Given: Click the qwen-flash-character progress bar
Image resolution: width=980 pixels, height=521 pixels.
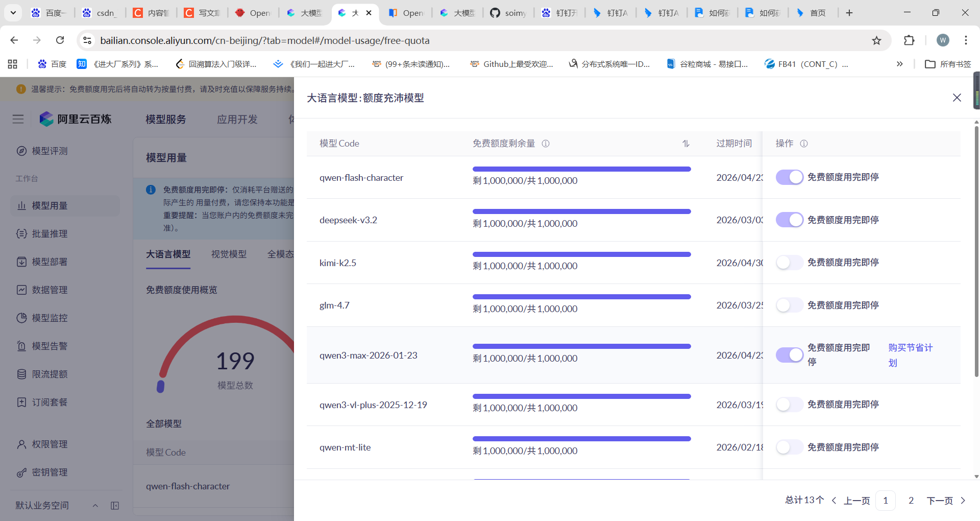Looking at the screenshot, I should 581,169.
